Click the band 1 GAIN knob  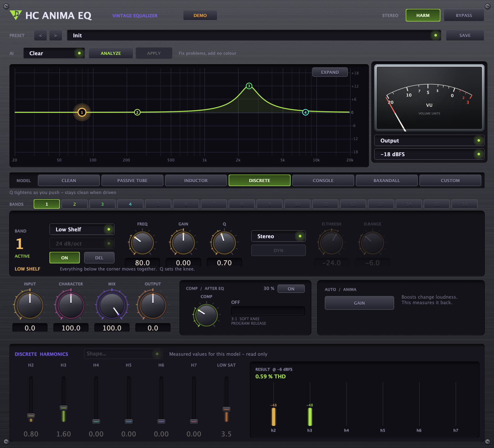click(x=183, y=243)
